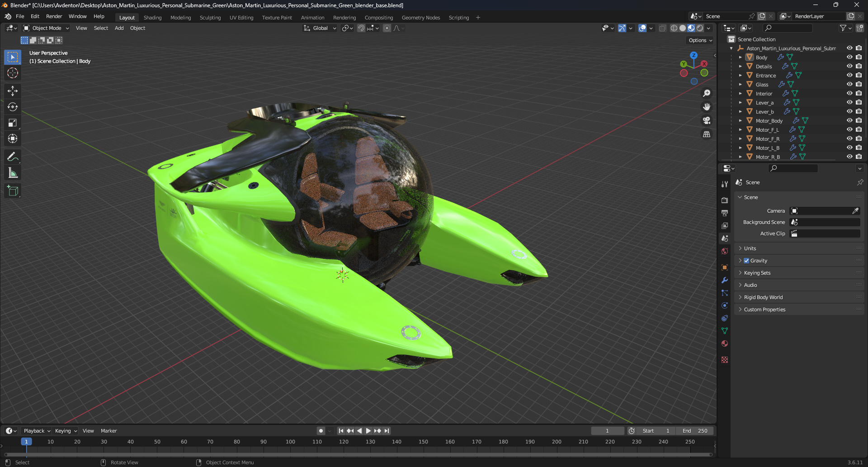The width and height of the screenshot is (868, 467).
Task: Click the End frame field
Action: click(695, 431)
